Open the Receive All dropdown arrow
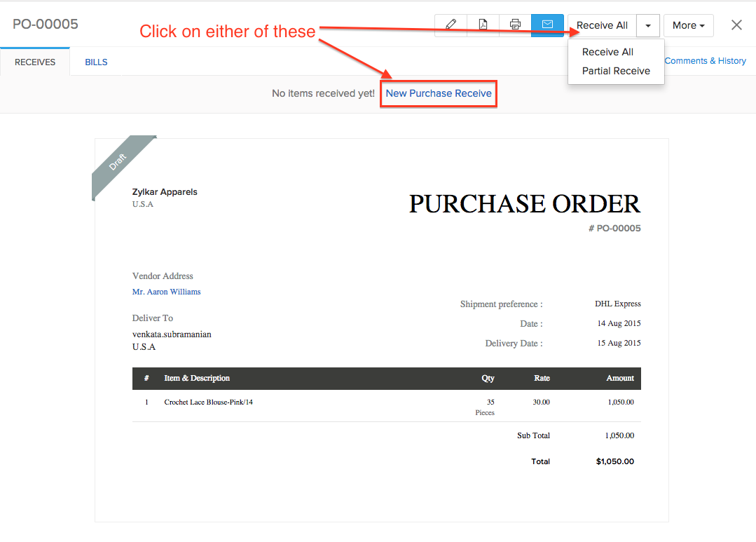 point(647,25)
